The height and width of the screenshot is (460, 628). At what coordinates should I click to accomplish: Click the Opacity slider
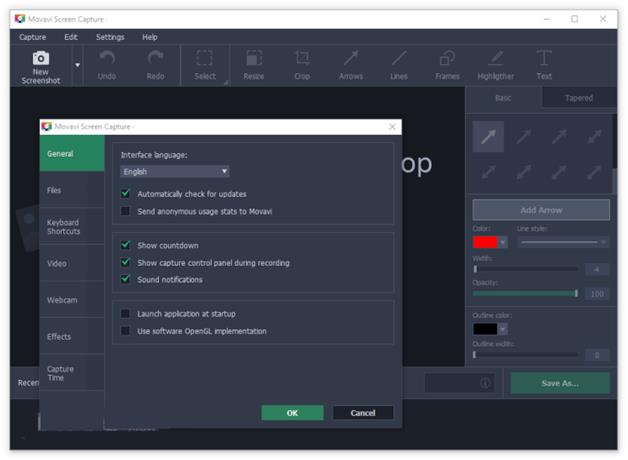(x=525, y=293)
